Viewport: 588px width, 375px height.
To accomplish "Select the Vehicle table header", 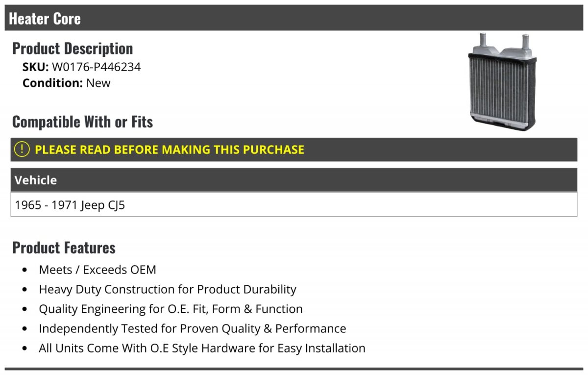I will click(x=294, y=180).
